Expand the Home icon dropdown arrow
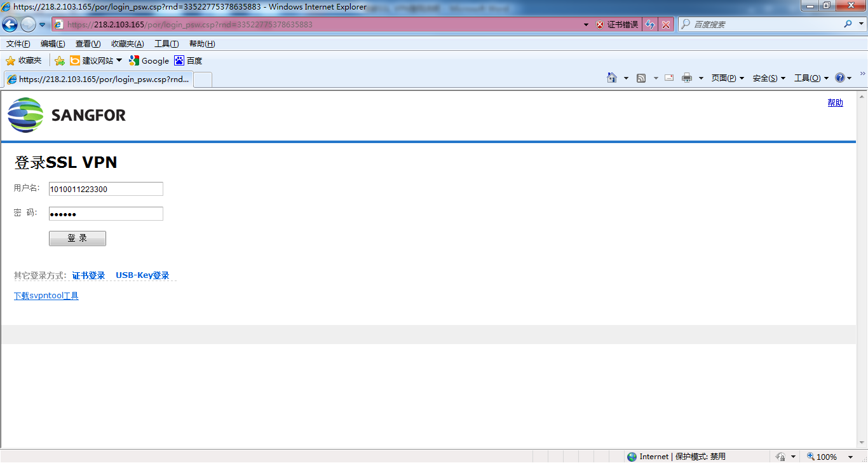Viewport: 868px width, 463px height. tap(626, 78)
